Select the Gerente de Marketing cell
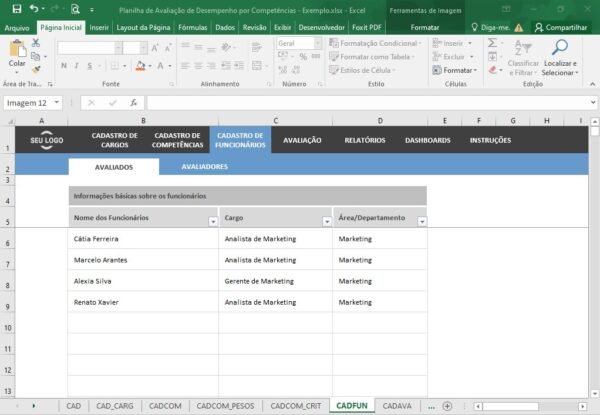The image size is (600, 415). [276, 281]
